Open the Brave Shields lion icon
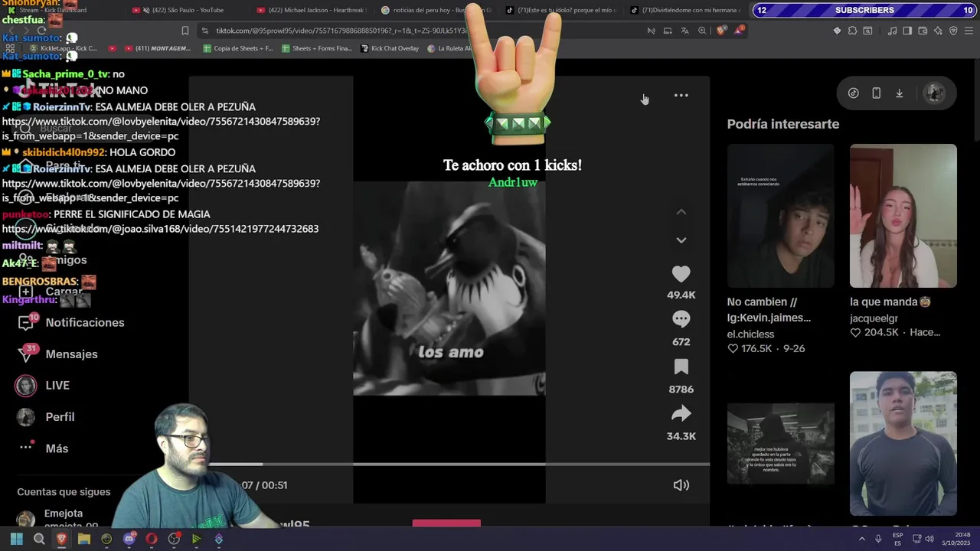 tap(720, 31)
